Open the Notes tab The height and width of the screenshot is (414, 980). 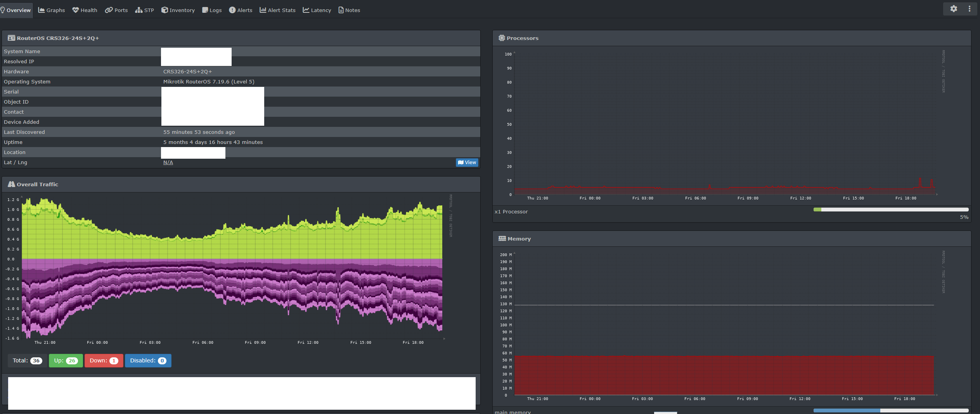(x=349, y=10)
